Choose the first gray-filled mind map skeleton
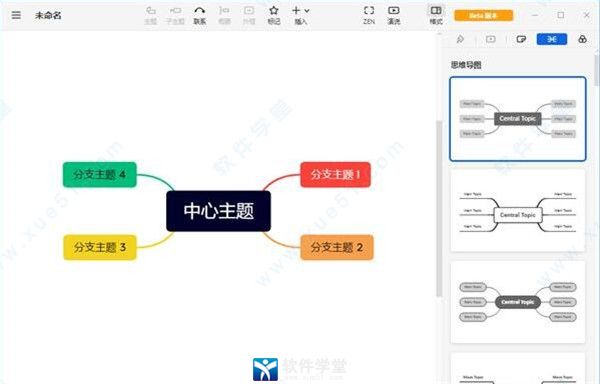 (x=518, y=119)
